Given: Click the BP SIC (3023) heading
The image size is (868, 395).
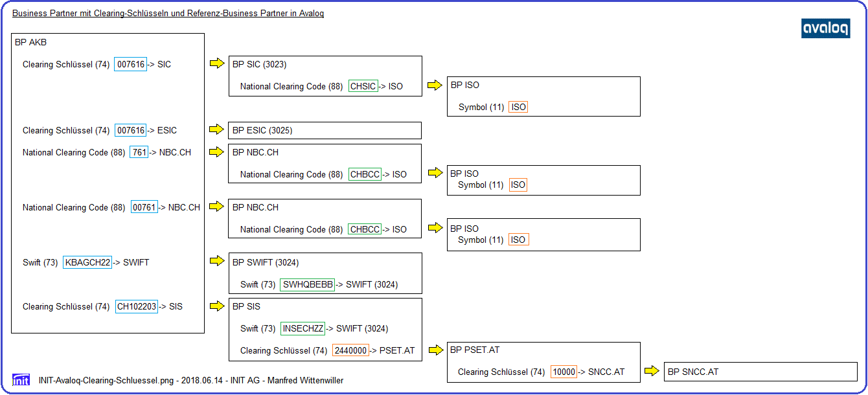Looking at the screenshot, I should 259,64.
